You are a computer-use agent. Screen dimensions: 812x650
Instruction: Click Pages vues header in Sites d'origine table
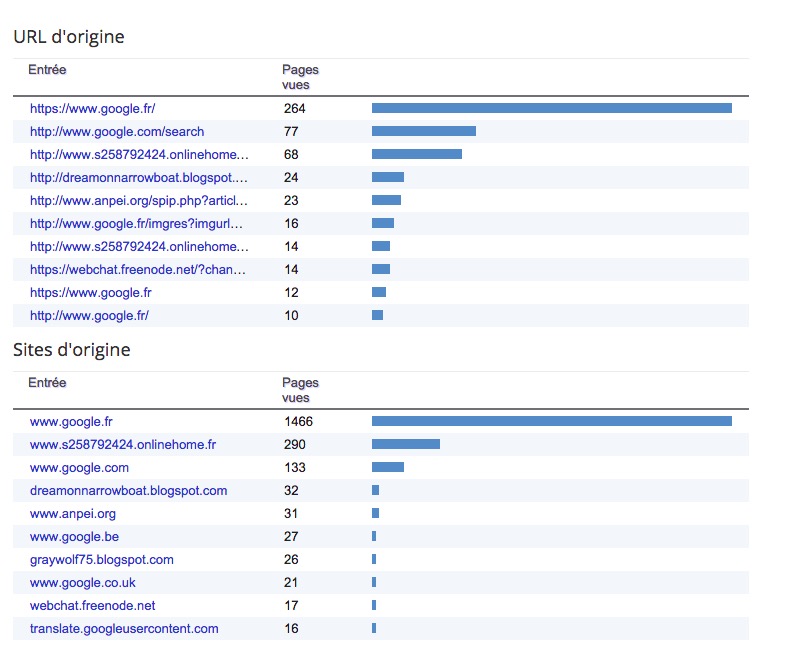300,390
